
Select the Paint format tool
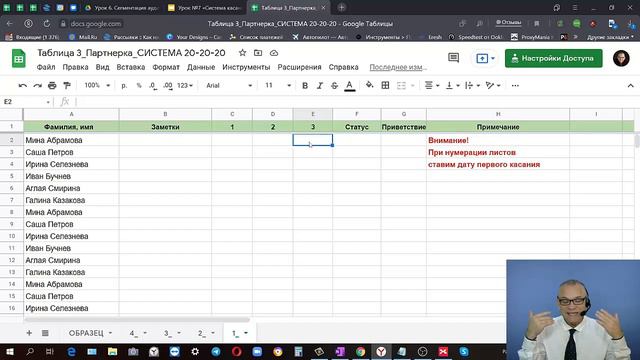click(x=67, y=85)
